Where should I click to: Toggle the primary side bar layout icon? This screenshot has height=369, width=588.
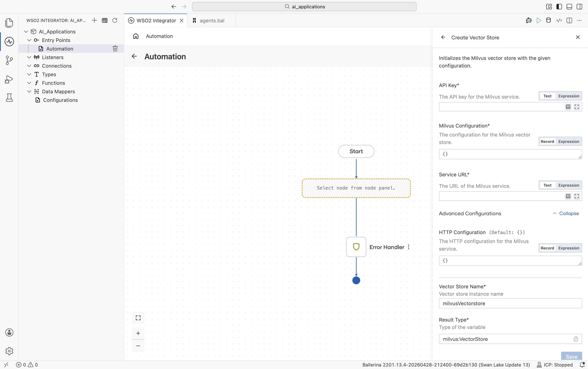tap(559, 7)
